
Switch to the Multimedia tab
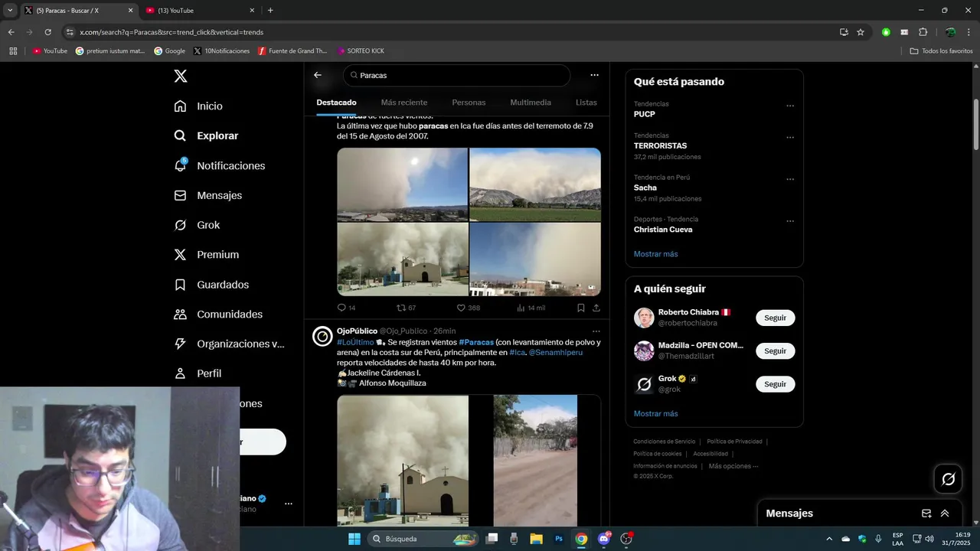pyautogui.click(x=531, y=103)
